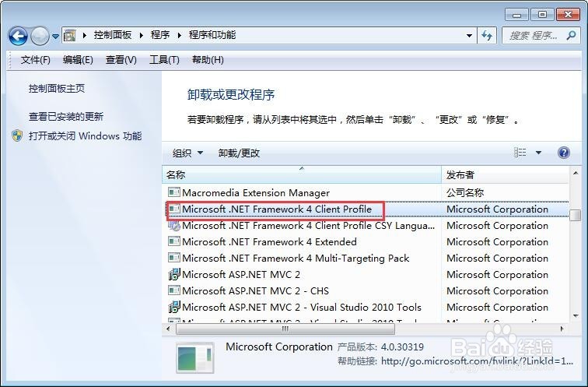
Task: Open the 工具(T) menu
Action: point(164,60)
